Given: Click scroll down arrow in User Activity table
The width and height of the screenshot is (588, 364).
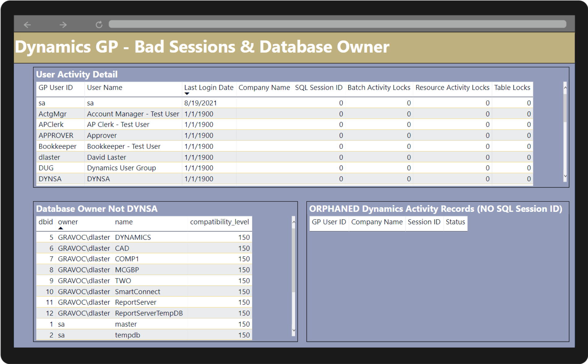Looking at the screenshot, I should (x=565, y=176).
